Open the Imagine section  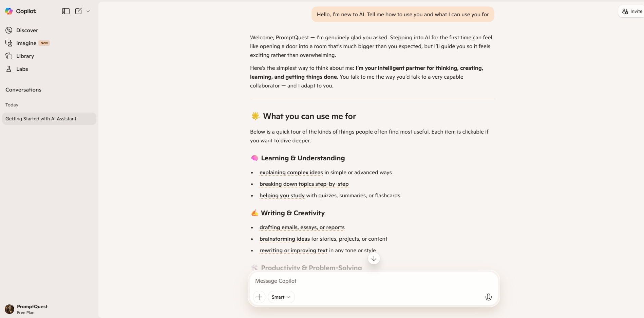point(26,43)
